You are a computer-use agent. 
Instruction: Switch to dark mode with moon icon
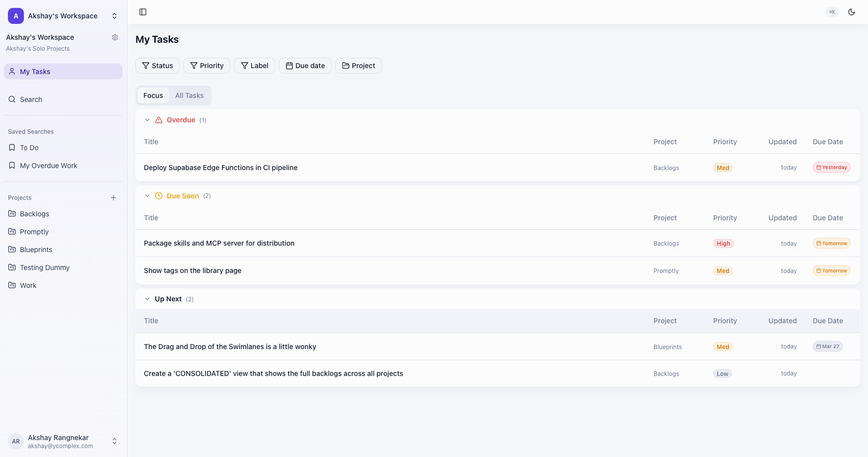coord(852,12)
